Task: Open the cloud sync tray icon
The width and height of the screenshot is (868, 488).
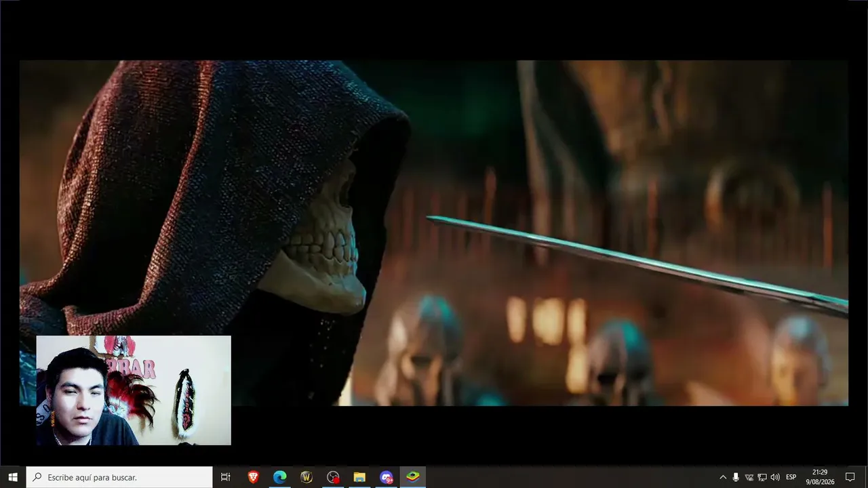Action: (x=749, y=477)
